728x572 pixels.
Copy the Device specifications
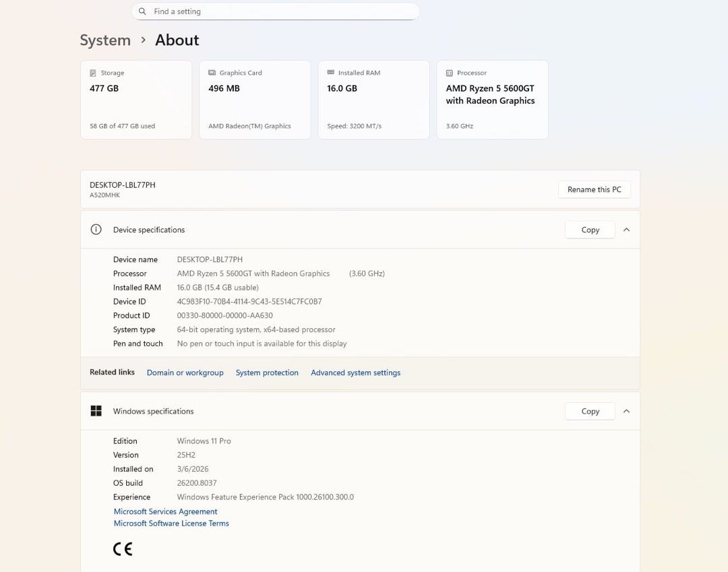pos(590,230)
